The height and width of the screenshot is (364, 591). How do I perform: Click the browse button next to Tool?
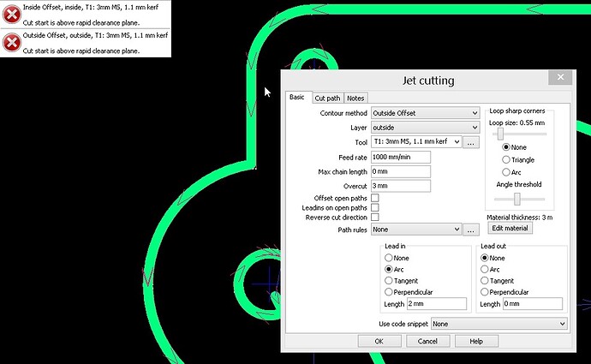coord(471,142)
